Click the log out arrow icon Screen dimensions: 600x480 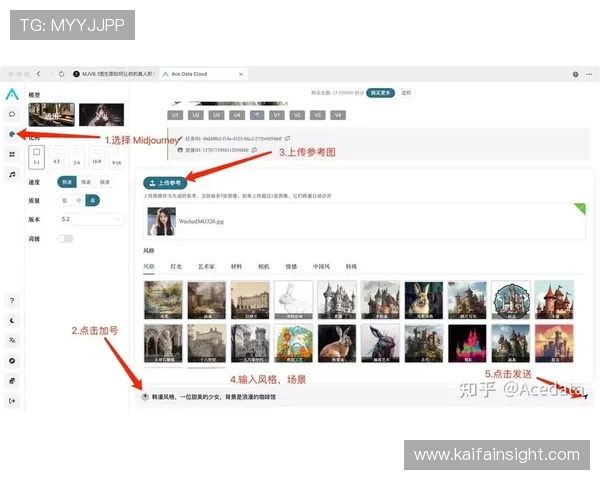12,401
